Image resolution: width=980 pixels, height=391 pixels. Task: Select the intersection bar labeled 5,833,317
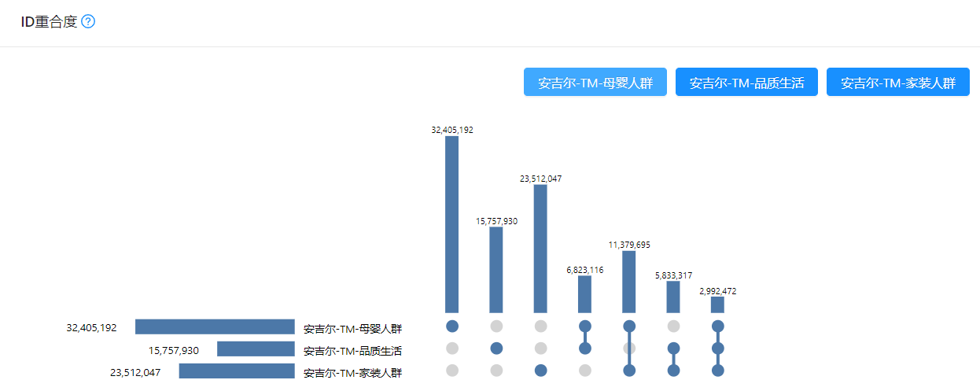tap(673, 297)
